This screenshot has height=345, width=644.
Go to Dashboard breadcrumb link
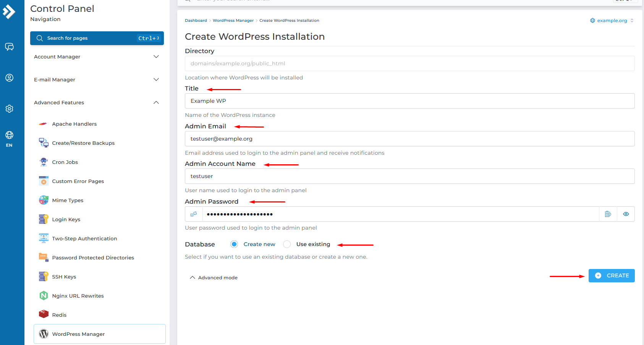pyautogui.click(x=196, y=21)
